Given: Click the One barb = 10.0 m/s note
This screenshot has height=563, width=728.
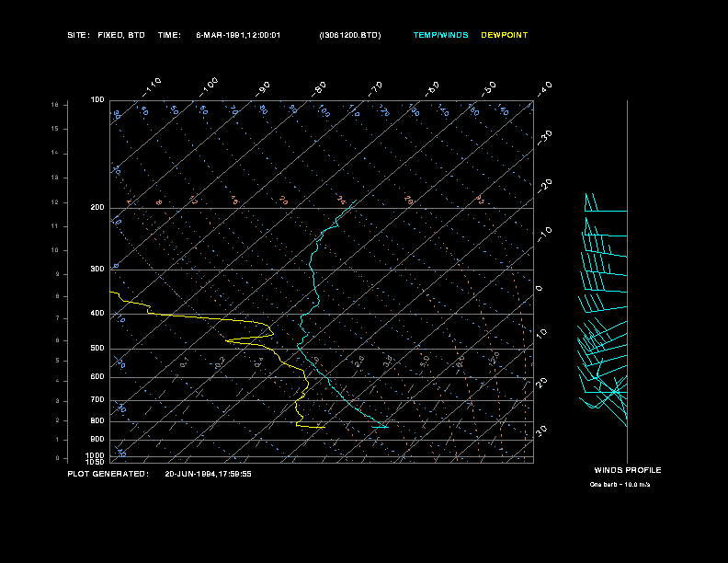Looking at the screenshot, I should point(620,485).
